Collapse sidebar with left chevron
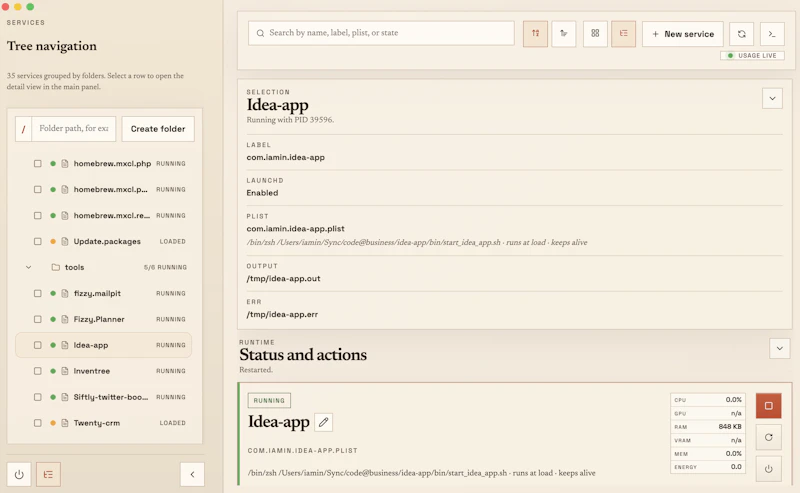This screenshot has width=800, height=493. click(192, 475)
